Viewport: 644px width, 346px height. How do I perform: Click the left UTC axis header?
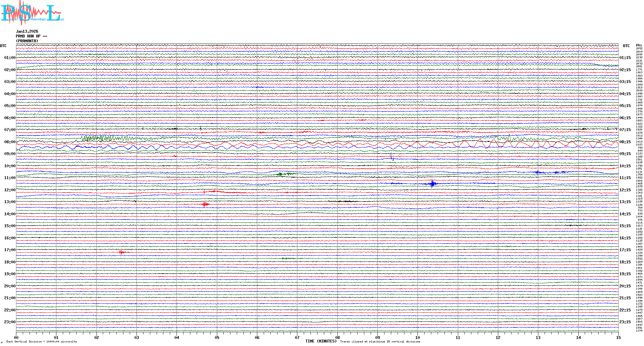4,46
